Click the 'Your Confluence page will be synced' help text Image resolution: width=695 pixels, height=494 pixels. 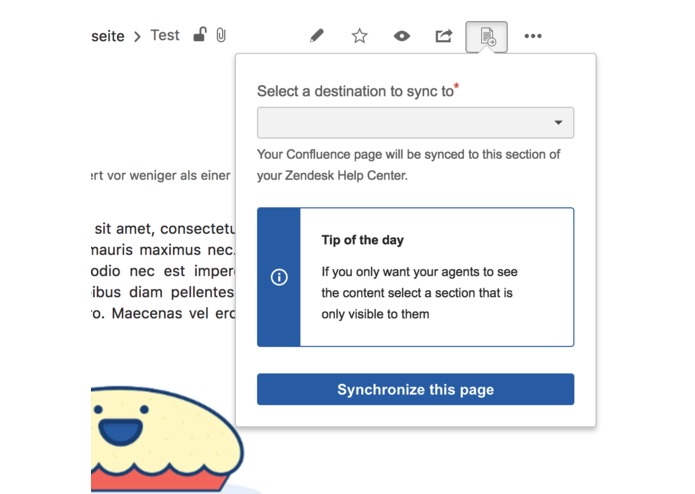point(408,165)
